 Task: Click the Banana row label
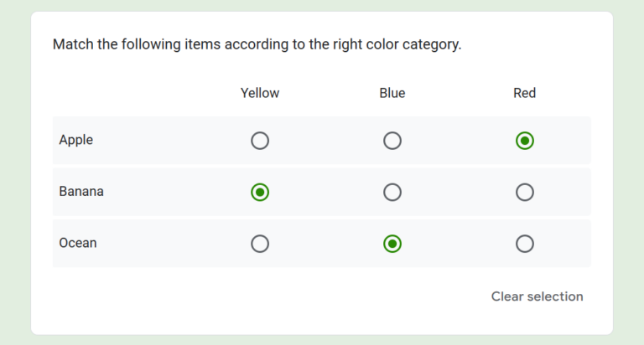click(81, 191)
